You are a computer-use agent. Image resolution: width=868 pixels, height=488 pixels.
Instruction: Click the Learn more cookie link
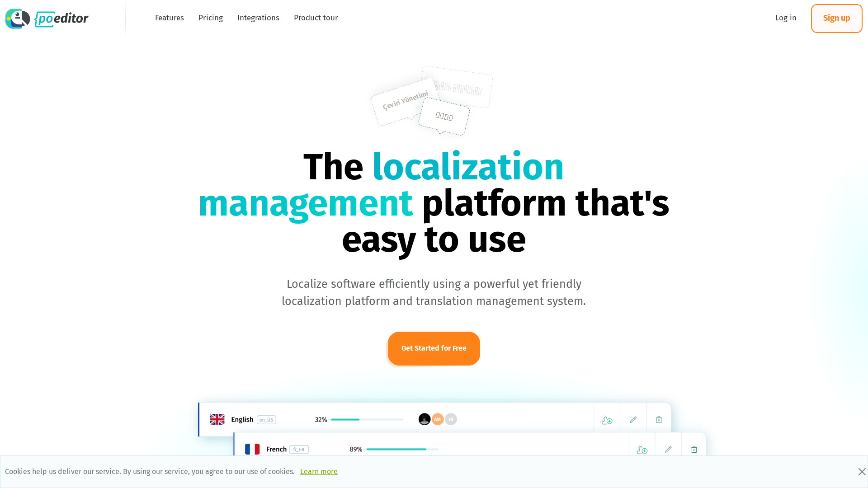click(318, 471)
